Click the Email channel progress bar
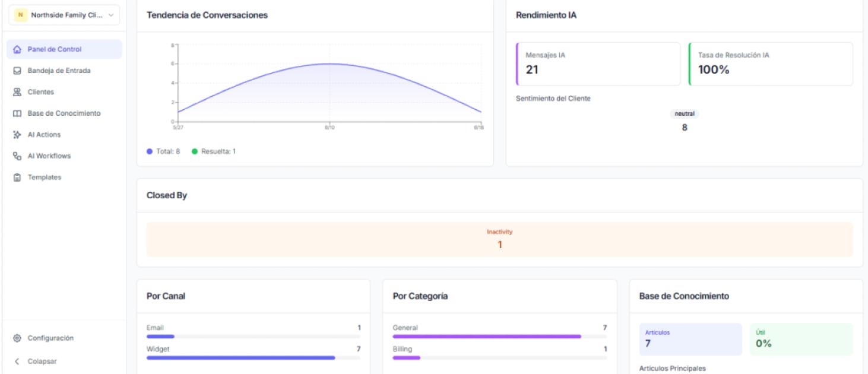This screenshot has width=868, height=374. (254, 337)
